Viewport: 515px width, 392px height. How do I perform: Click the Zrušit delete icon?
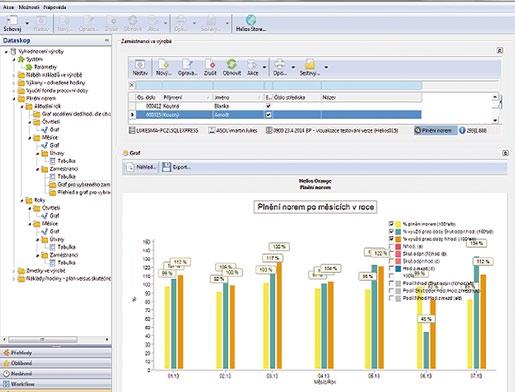210,64
